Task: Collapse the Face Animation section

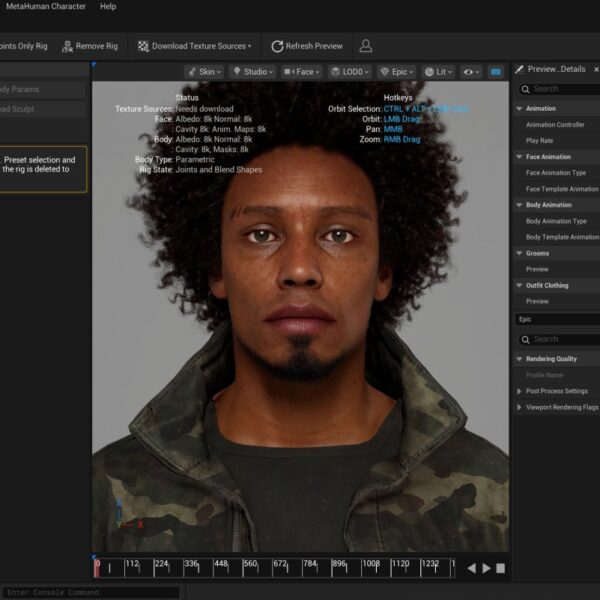Action: [519, 157]
